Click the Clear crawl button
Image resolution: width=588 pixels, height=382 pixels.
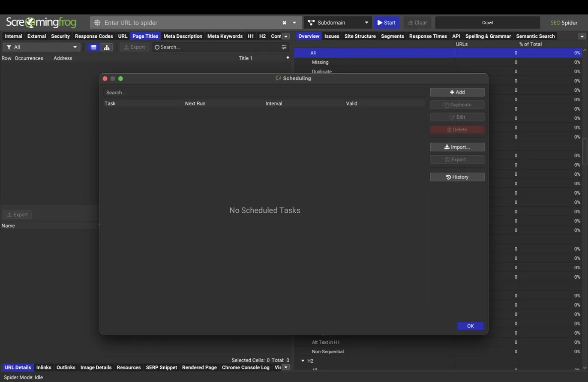coord(417,23)
